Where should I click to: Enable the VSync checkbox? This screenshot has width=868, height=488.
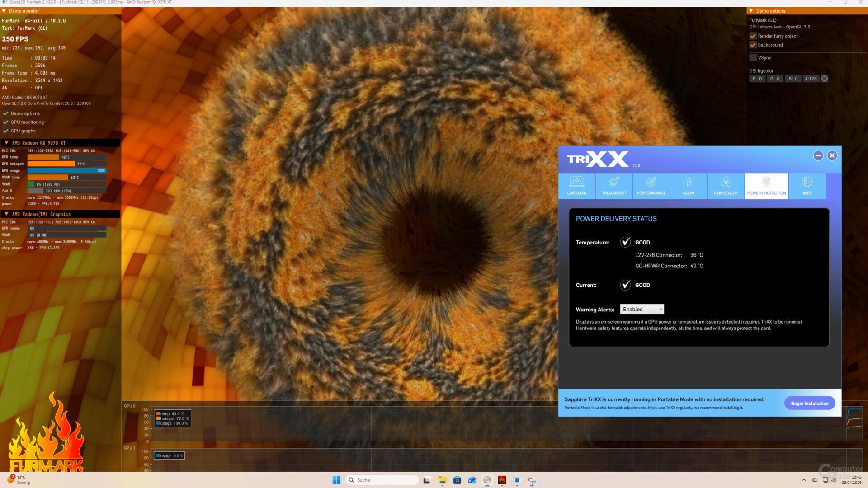pyautogui.click(x=753, y=58)
